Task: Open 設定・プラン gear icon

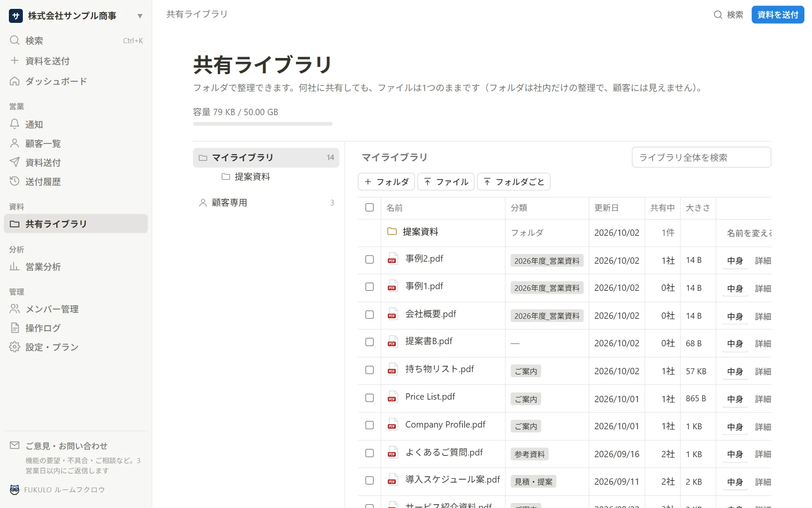Action: point(15,347)
